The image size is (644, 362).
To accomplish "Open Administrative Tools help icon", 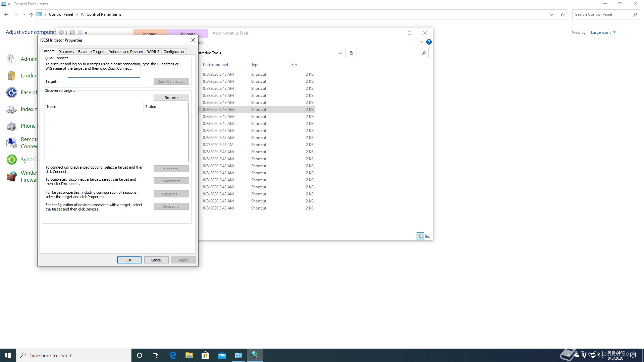I will point(429,42).
